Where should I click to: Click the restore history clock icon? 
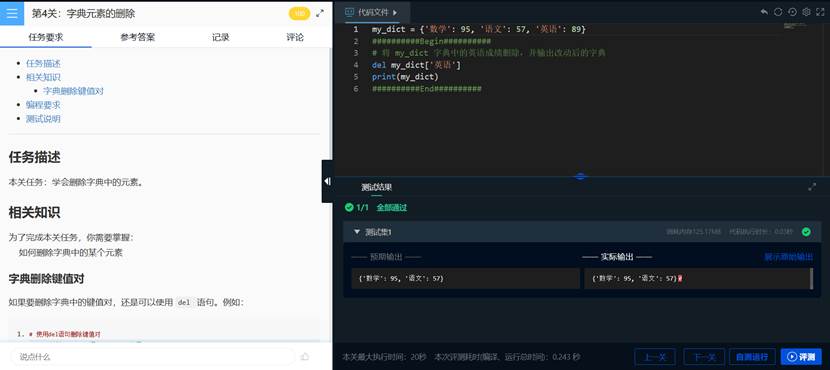tap(792, 12)
